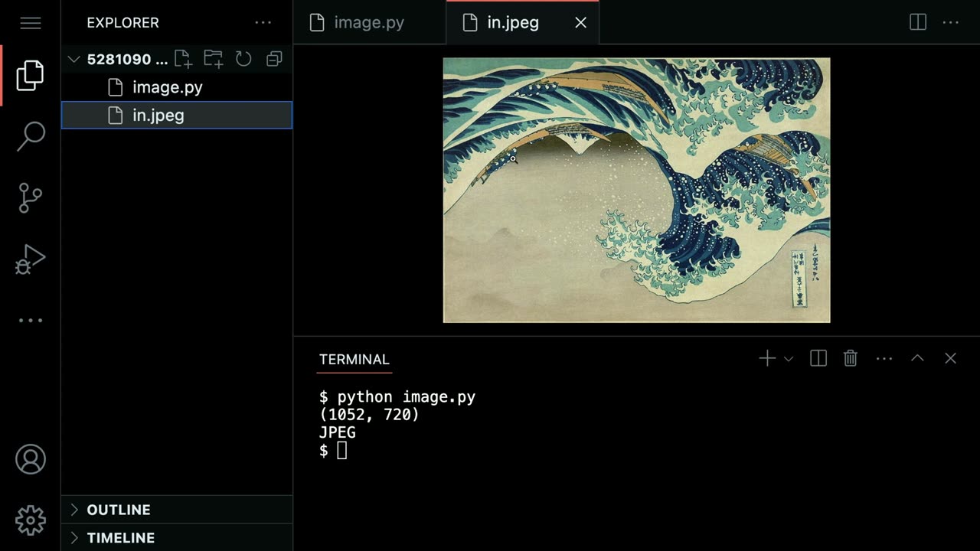Open the Run and Debug view

click(31, 259)
